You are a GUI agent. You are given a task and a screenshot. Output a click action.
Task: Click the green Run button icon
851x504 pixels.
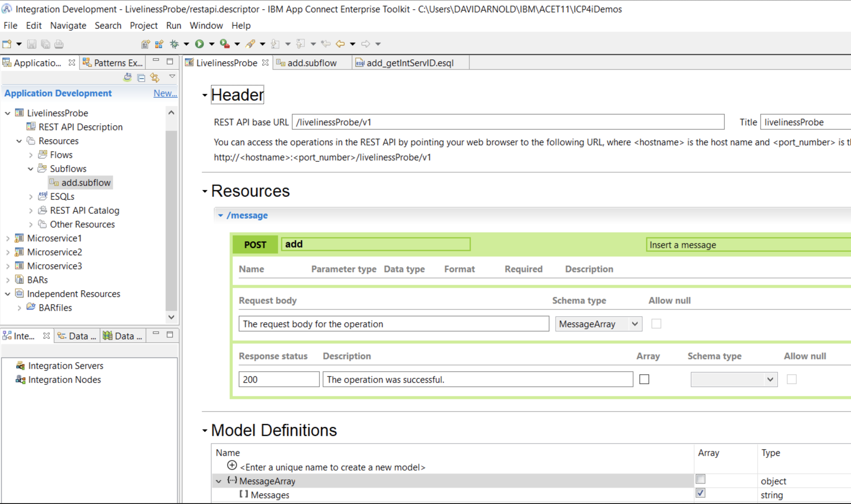pyautogui.click(x=199, y=44)
